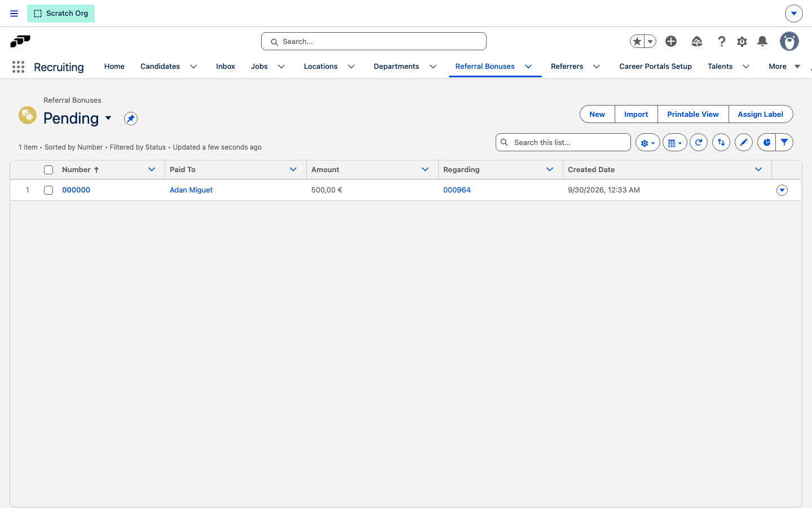This screenshot has height=508, width=812.
Task: Focus the global Search box
Action: (374, 41)
